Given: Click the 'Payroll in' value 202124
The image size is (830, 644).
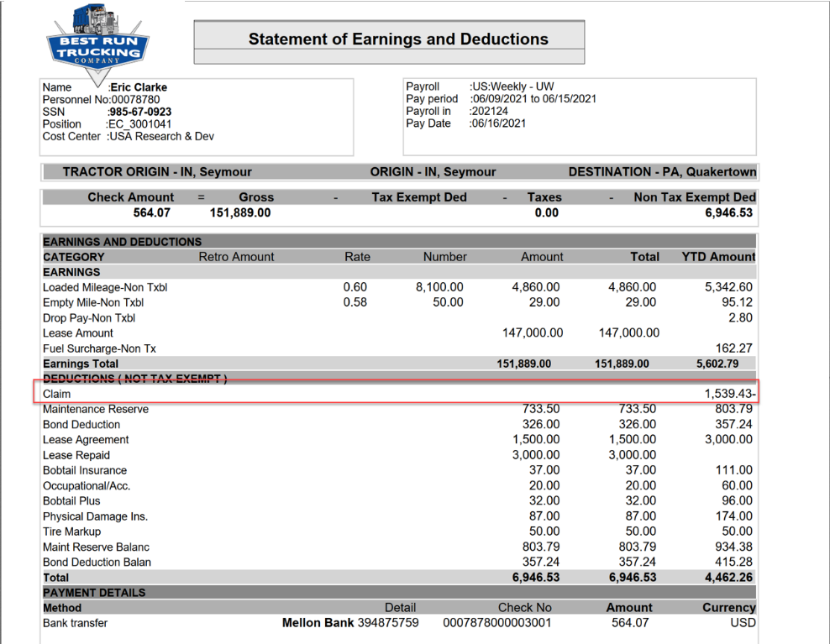Looking at the screenshot, I should pos(490,111).
